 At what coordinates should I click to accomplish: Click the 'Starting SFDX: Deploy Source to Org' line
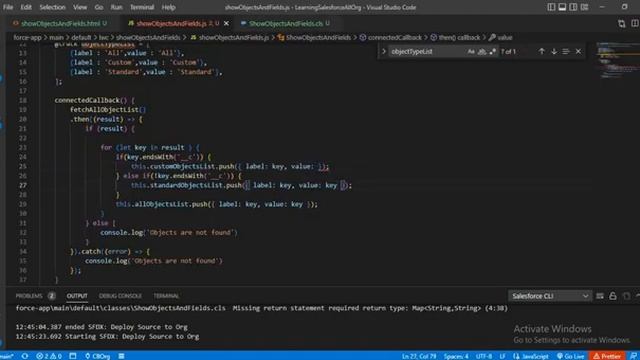click(x=107, y=336)
